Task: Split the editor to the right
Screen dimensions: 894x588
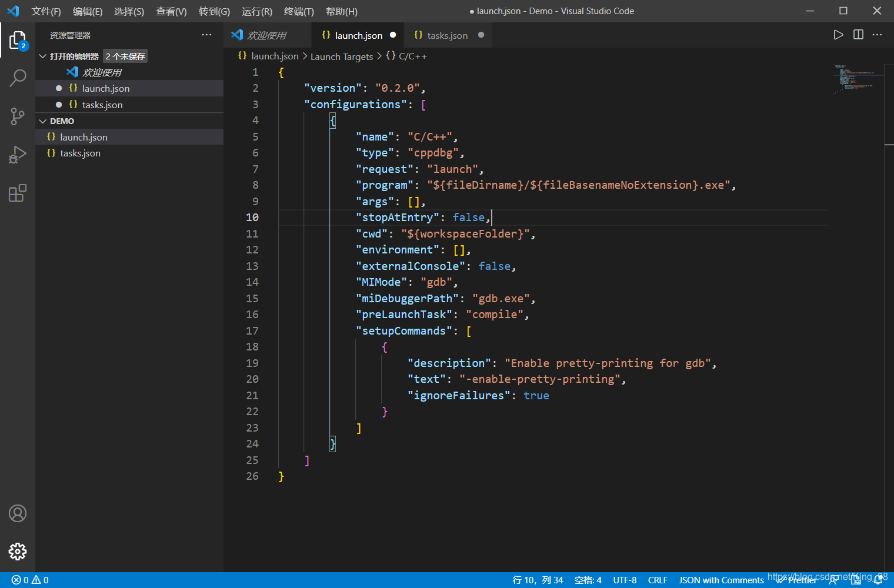Action: pyautogui.click(x=858, y=35)
